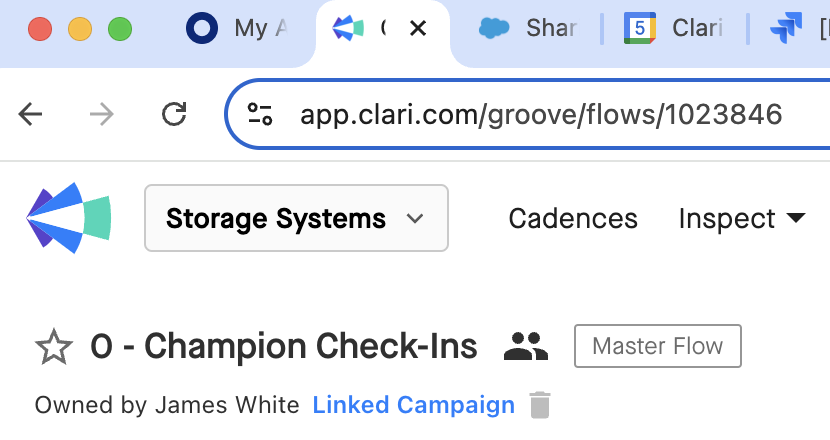Switch to the My A browser tab
Viewport: 830px width, 440px height.
click(237, 28)
